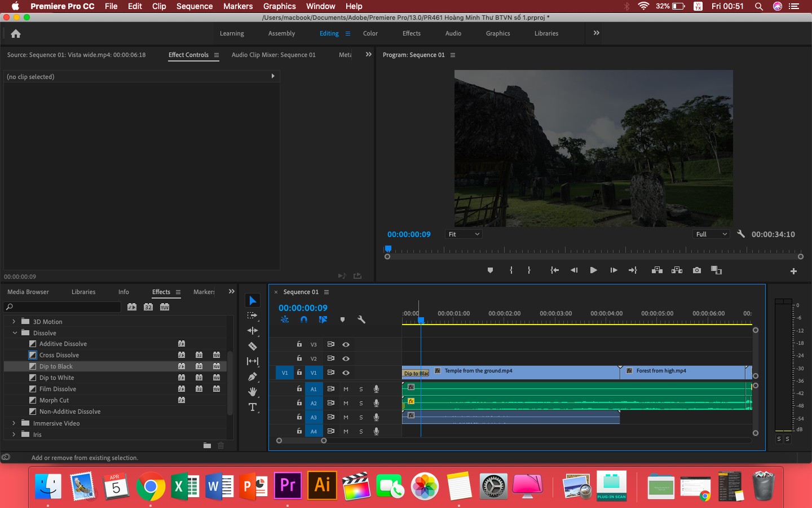The image size is (812, 508).
Task: Click New Custom Bin icon in Effects
Action: click(x=207, y=445)
